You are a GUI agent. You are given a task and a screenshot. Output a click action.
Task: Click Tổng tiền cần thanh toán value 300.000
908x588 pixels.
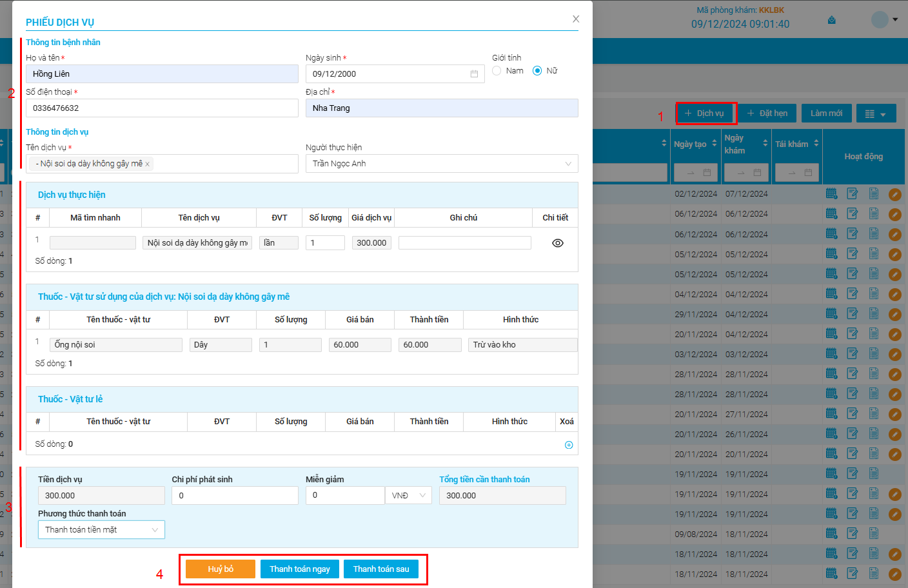click(502, 495)
